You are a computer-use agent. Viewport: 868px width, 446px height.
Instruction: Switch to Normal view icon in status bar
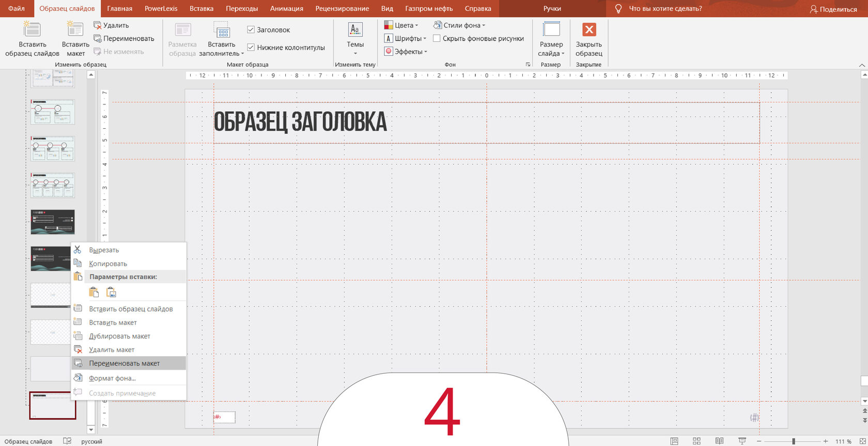674,441
